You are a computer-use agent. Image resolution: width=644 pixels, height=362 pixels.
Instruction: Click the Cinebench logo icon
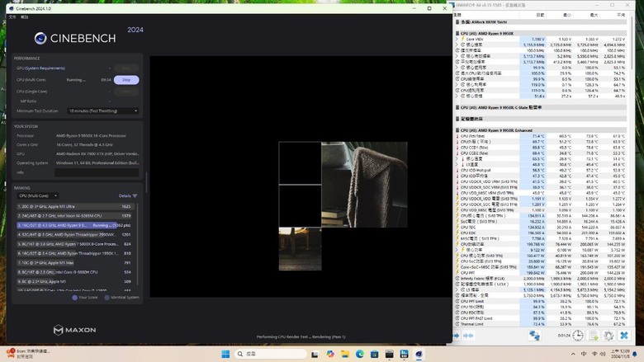40,38
